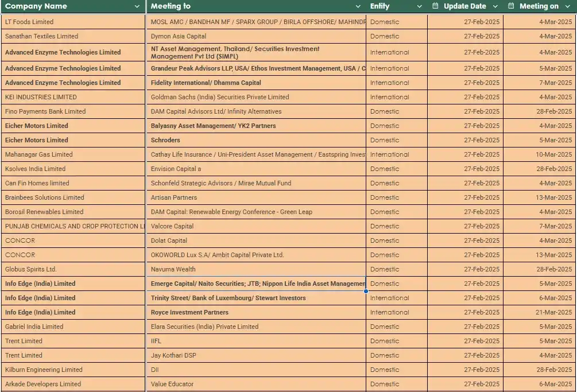The height and width of the screenshot is (392, 577).
Task: Select the Envision Capital a cell
Action: coord(256,169)
